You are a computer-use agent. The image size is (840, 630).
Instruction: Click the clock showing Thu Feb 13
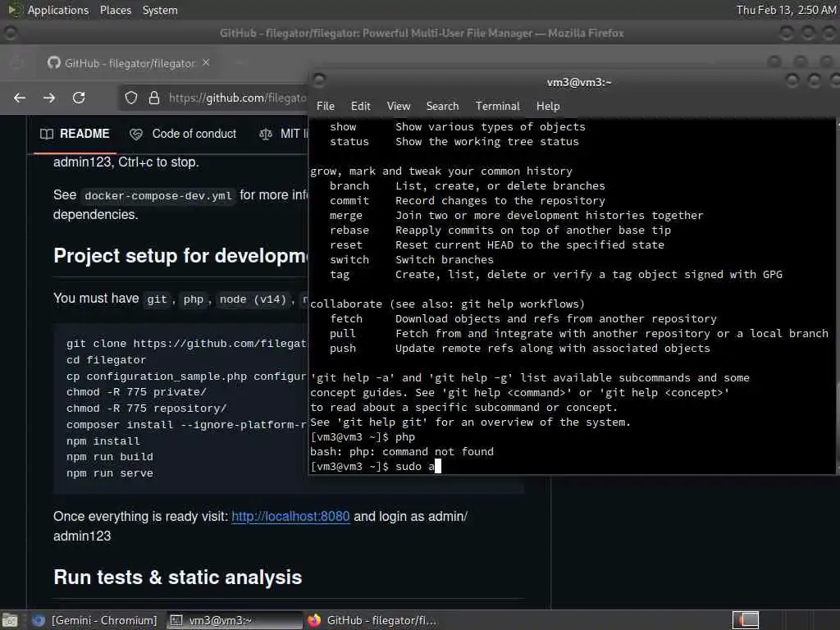(785, 10)
